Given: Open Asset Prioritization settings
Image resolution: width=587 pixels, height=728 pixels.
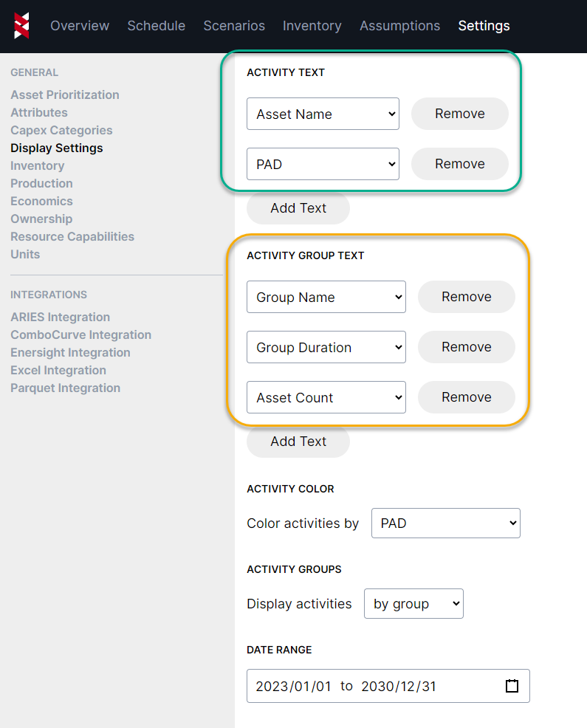Looking at the screenshot, I should pyautogui.click(x=65, y=95).
